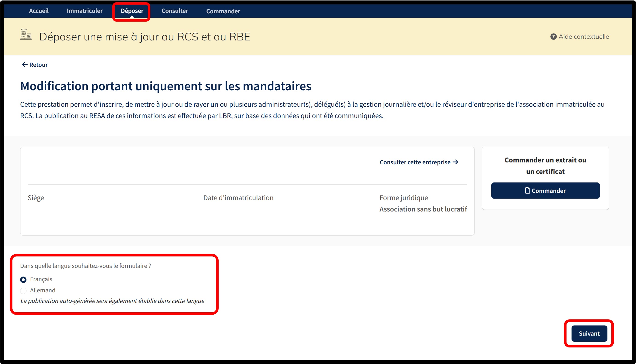Choose the Allemand language label
The width and height of the screenshot is (636, 364).
[43, 290]
